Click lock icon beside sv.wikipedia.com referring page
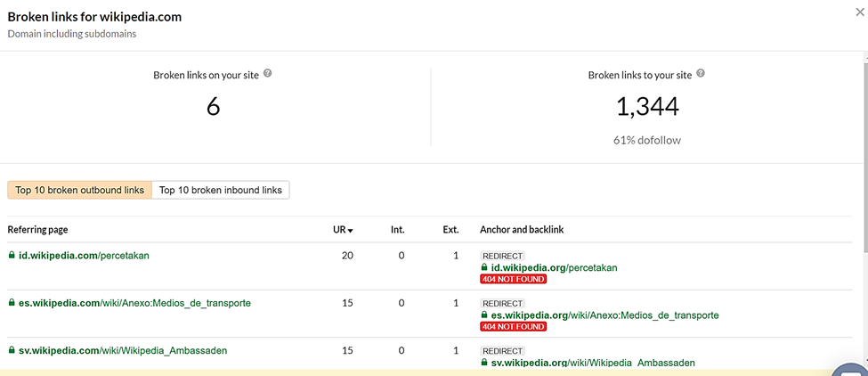The width and height of the screenshot is (868, 376). pyautogui.click(x=11, y=350)
